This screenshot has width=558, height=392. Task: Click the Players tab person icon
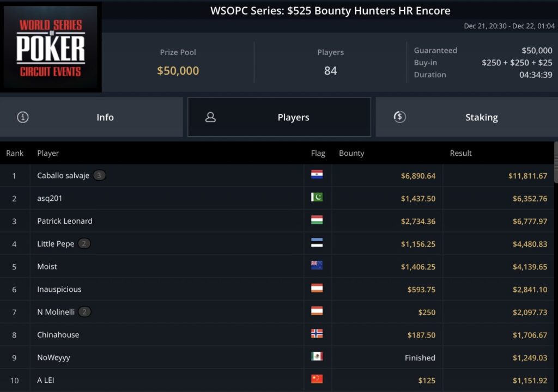(x=210, y=117)
